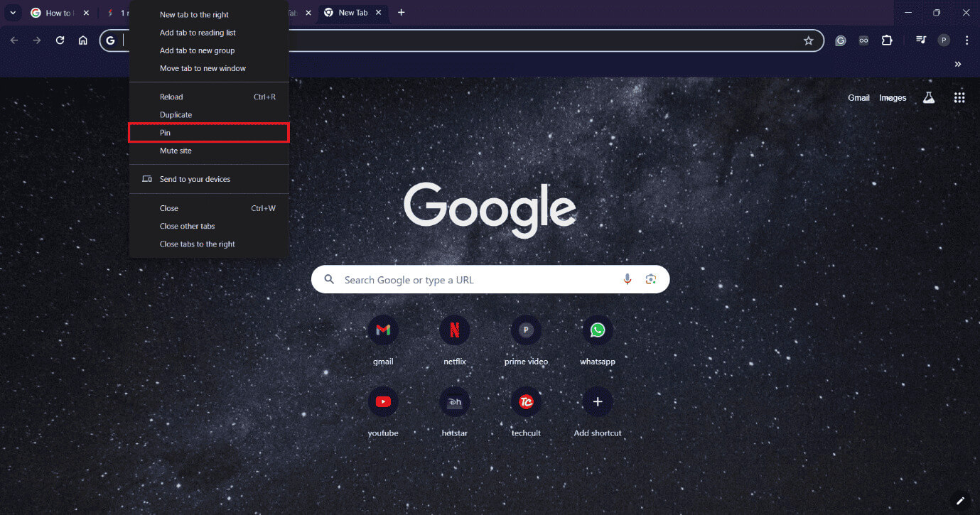
Task: Open a new tab with plus button
Action: coord(401,13)
